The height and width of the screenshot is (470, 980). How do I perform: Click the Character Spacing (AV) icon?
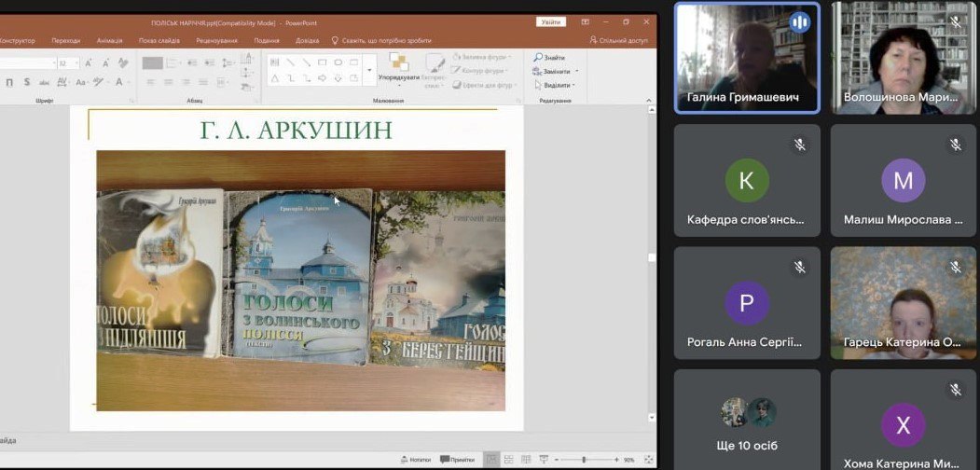(62, 82)
